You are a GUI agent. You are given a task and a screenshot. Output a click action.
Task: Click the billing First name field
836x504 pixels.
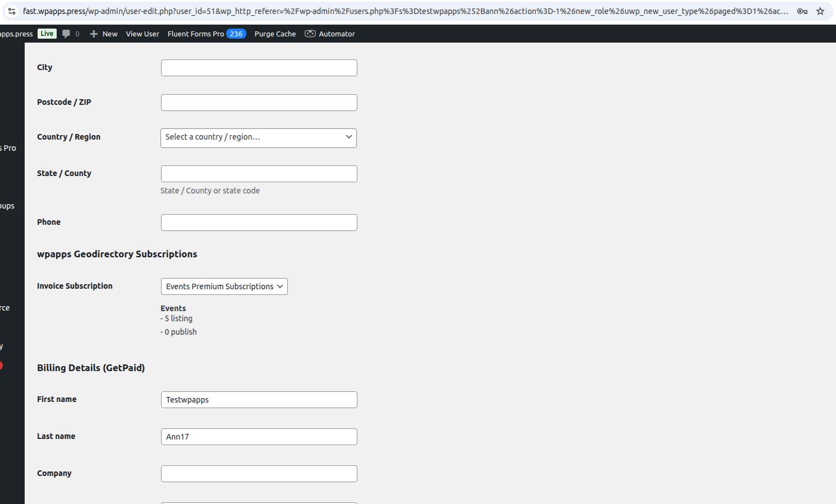(259, 400)
